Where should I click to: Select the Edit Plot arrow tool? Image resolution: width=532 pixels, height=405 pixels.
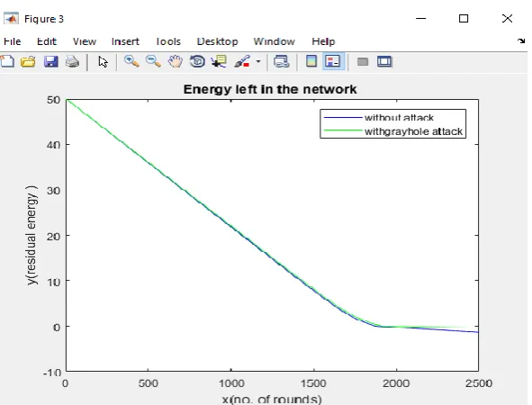coord(103,62)
